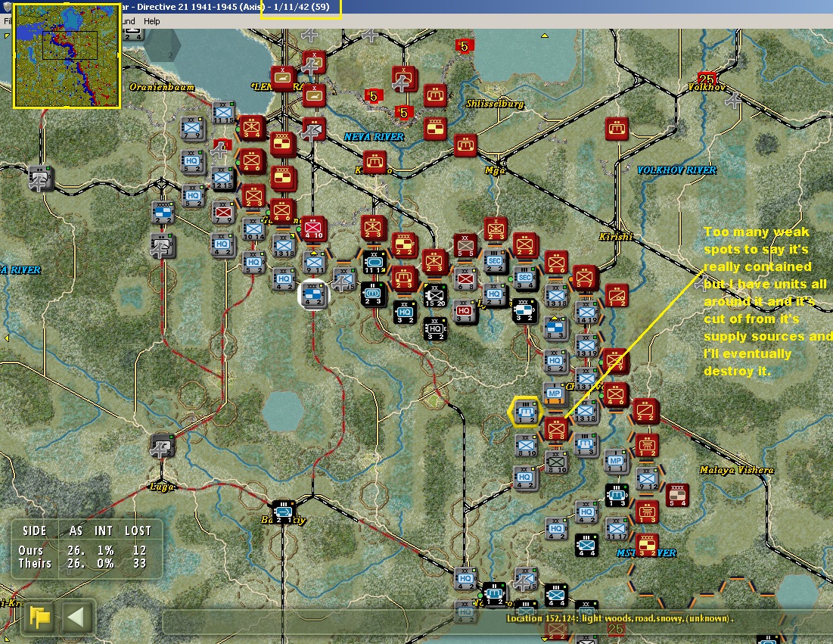Select Axis infantry division with strength 9-12
The image size is (833, 644).
pos(648,479)
